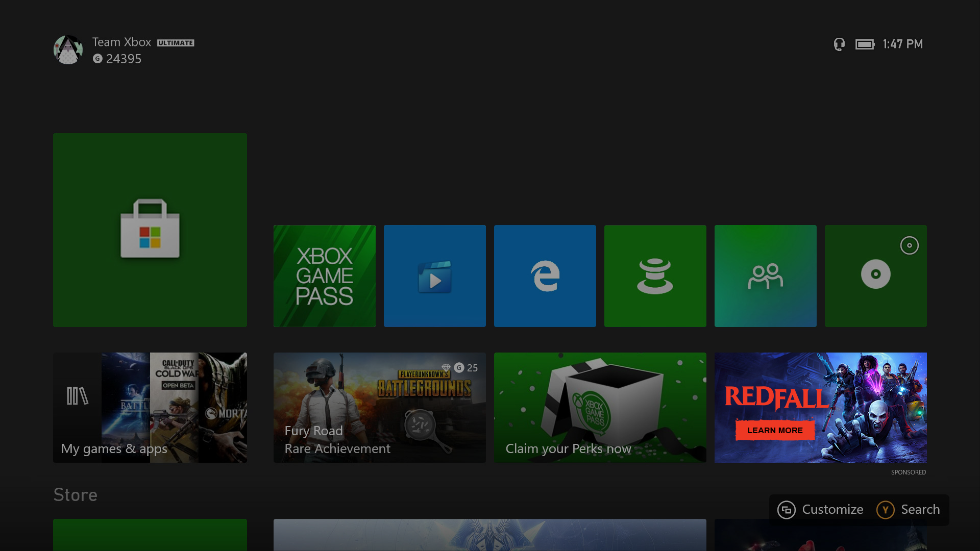
Task: Select the Store section heading
Action: tap(76, 495)
